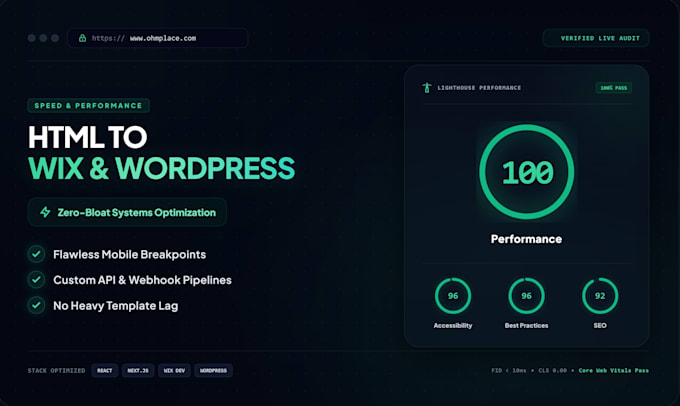680x406 pixels.
Task: Click the Flawless Mobile Breakpoints text
Action: coord(129,255)
